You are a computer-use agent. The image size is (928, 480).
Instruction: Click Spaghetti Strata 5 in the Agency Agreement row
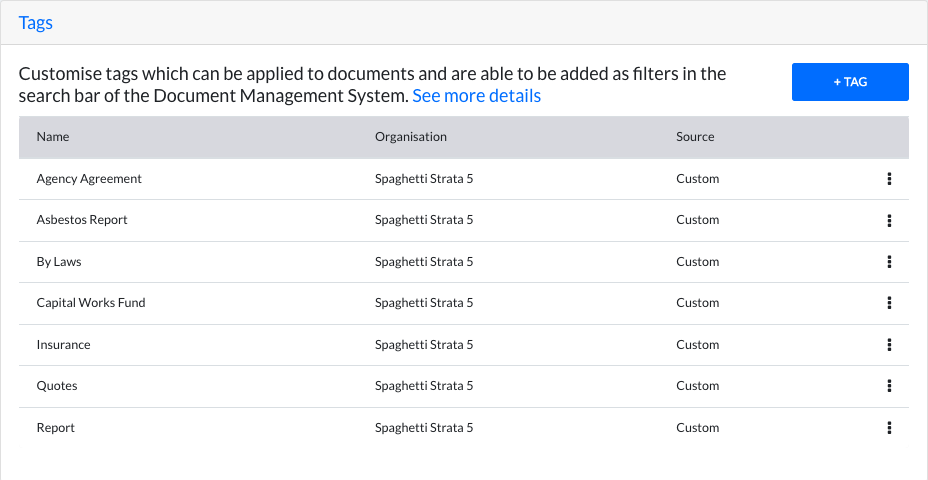point(424,179)
